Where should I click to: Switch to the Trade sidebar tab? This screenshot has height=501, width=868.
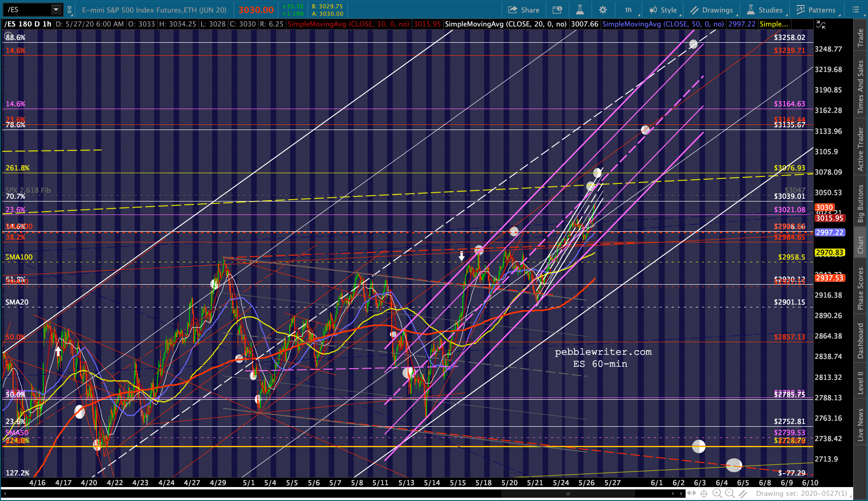(861, 37)
